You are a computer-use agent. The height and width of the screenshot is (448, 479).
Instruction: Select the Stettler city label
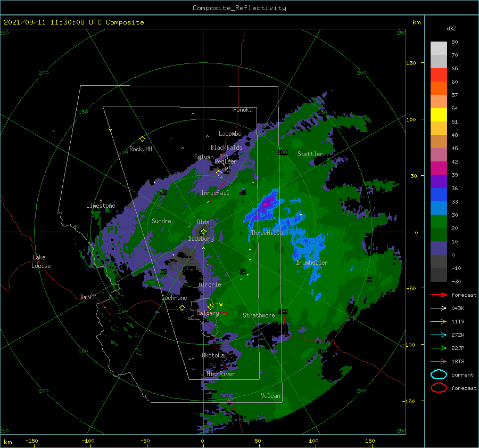click(310, 154)
